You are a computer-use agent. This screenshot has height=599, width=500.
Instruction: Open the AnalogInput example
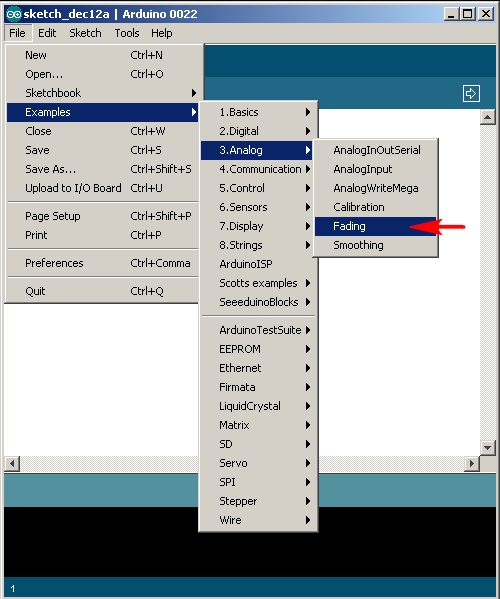(x=375, y=169)
